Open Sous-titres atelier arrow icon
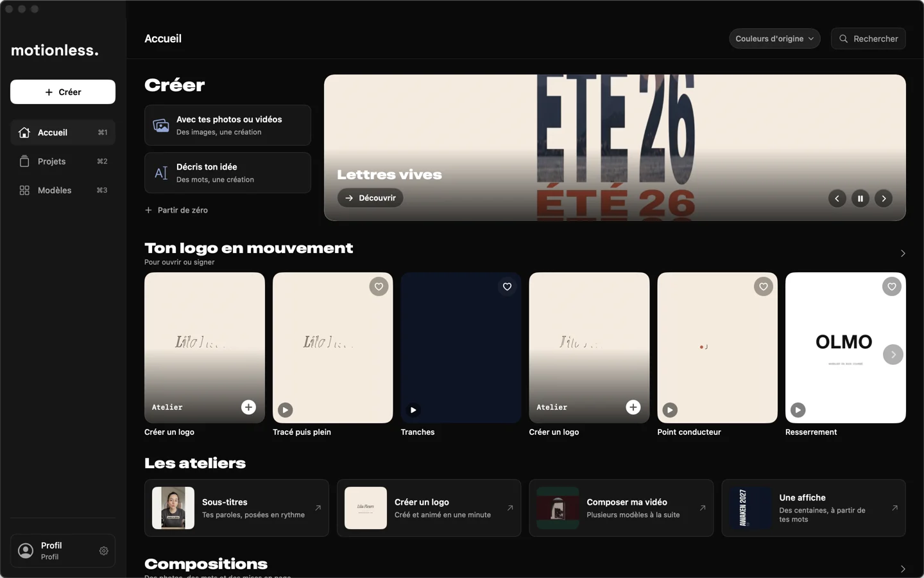Screen dimensions: 924x578 click(318, 508)
